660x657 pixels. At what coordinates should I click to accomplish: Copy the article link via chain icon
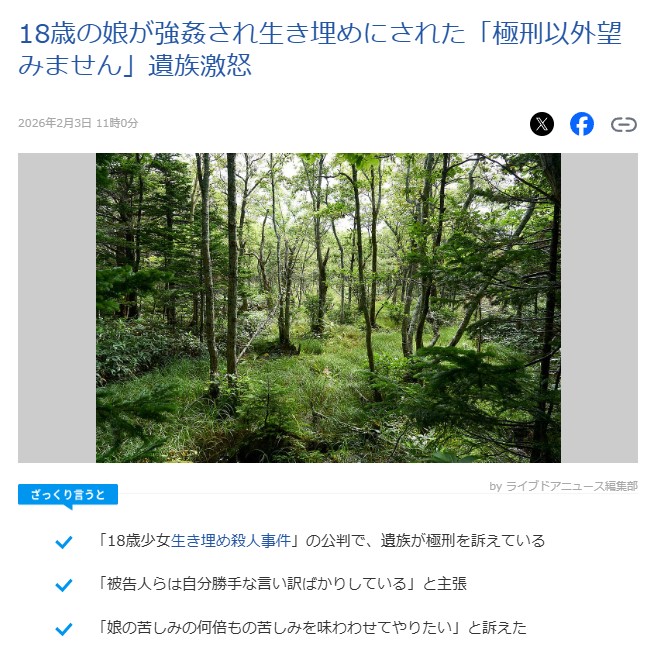[623, 125]
